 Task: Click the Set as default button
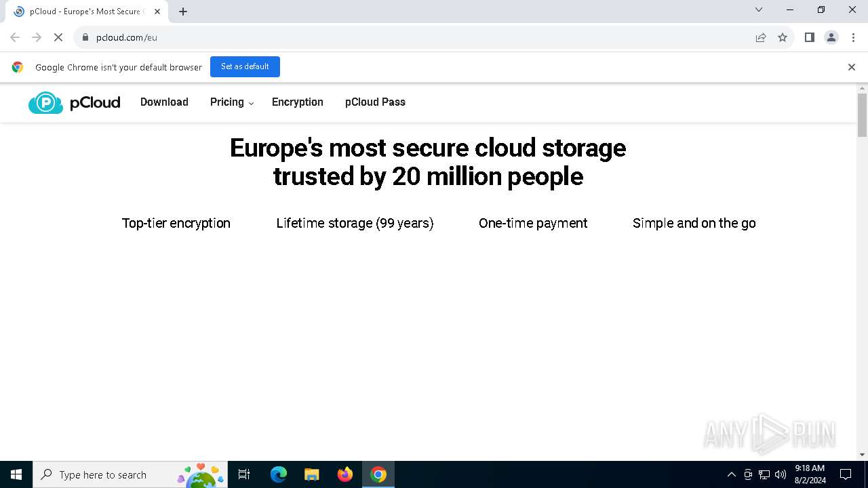(245, 66)
